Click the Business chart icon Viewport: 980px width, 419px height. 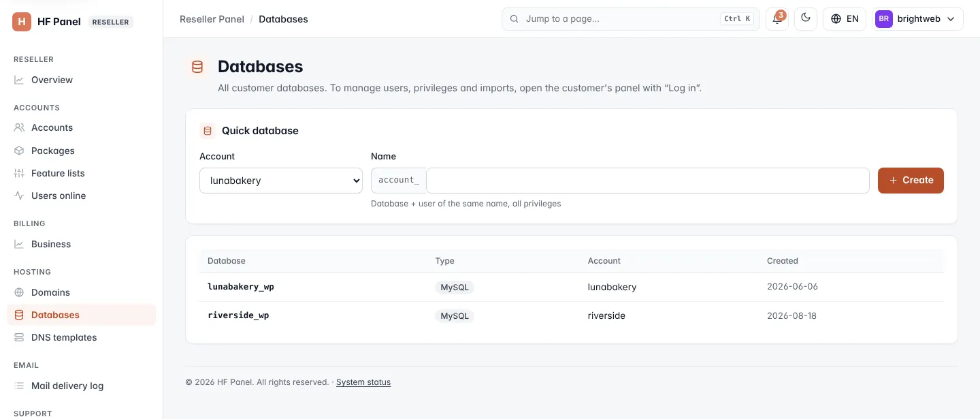point(19,244)
